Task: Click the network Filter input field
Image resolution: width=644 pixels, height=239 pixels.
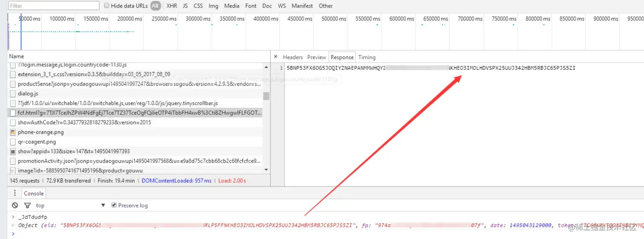Action: coord(54,6)
